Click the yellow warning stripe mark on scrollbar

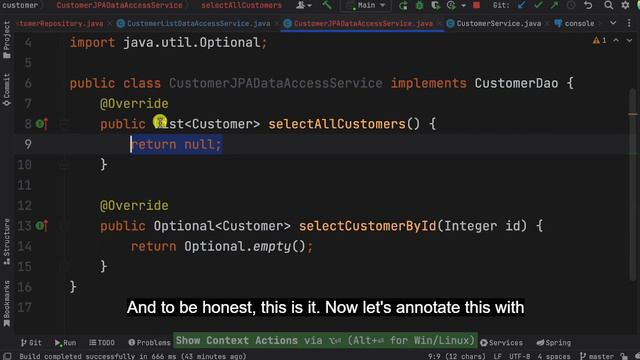(x=633, y=114)
